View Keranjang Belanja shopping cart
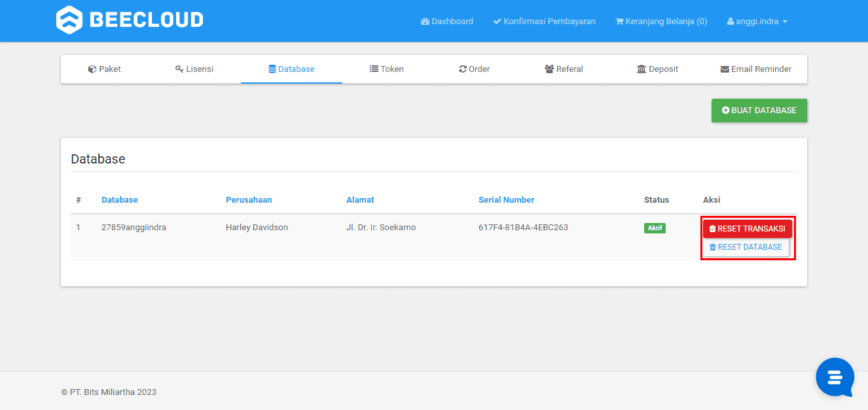This screenshot has width=868, height=410. click(661, 21)
